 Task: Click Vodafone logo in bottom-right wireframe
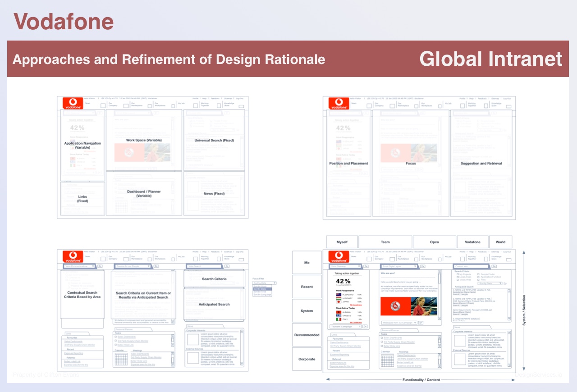(x=339, y=256)
